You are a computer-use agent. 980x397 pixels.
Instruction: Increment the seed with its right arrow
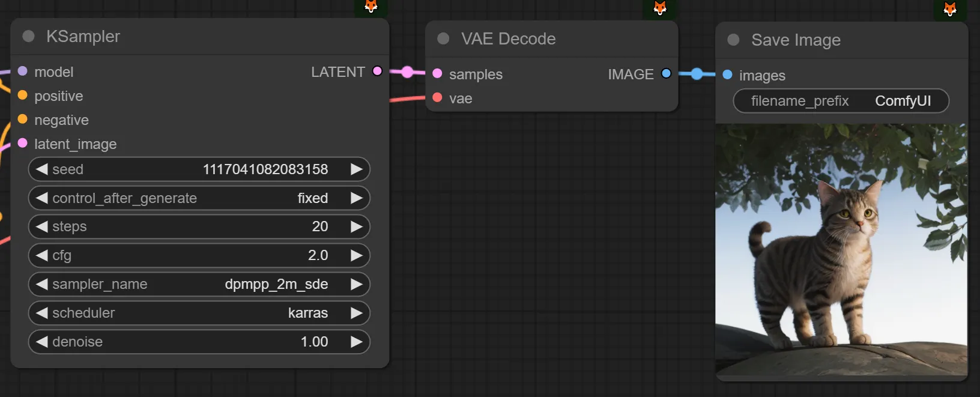(356, 169)
